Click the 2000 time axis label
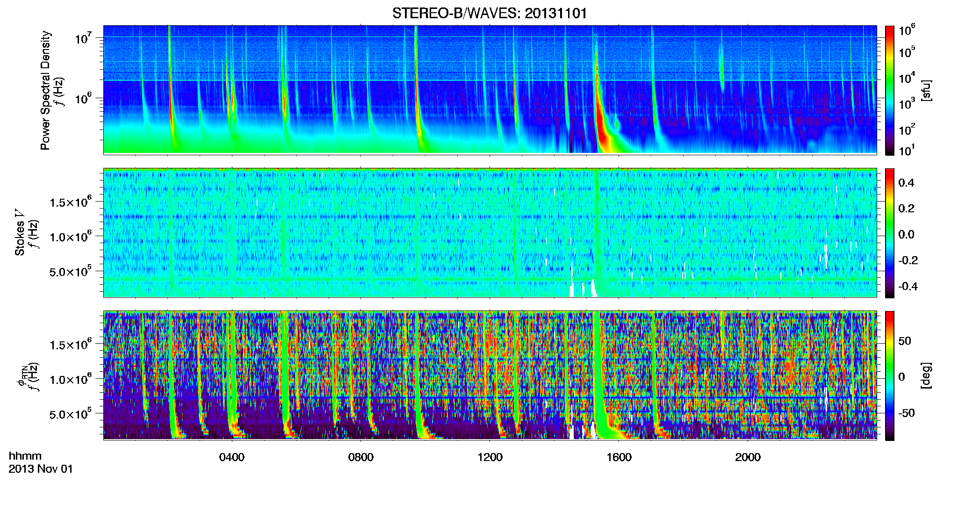Viewport: 980px width, 505px height. click(748, 457)
